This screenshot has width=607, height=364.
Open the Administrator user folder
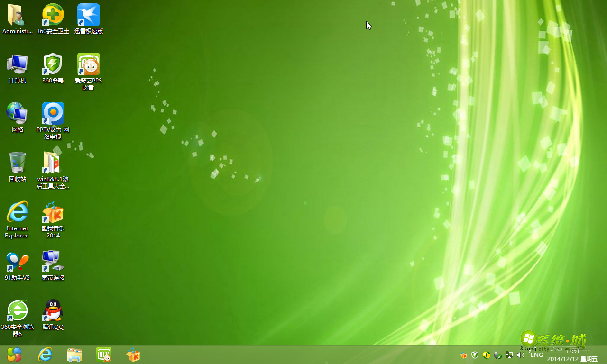coord(17,14)
